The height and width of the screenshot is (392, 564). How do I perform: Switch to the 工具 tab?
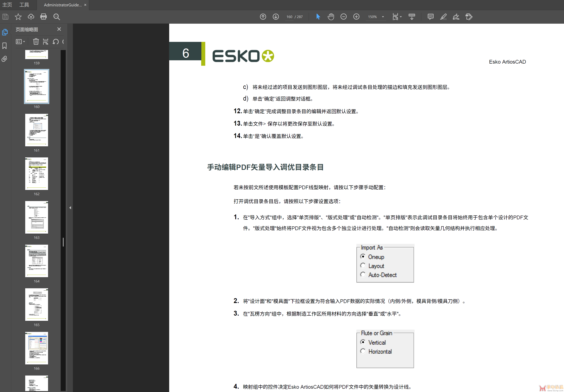[24, 5]
